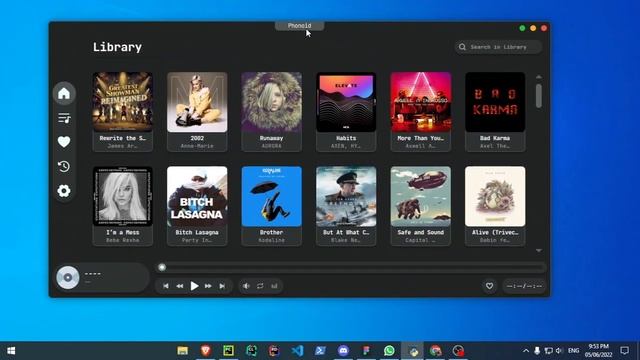Launch Brave browser from taskbar

(206, 351)
